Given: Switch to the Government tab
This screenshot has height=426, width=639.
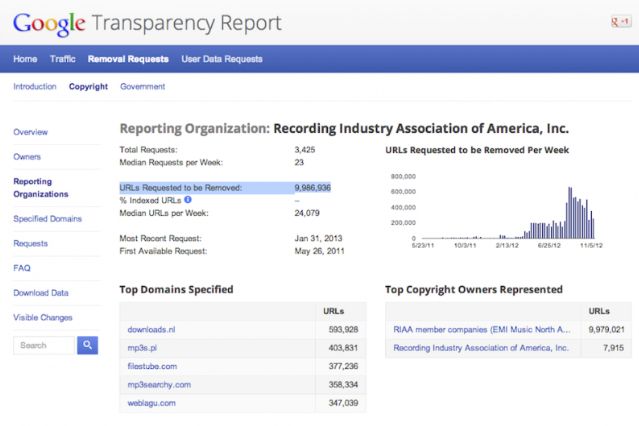Looking at the screenshot, I should pos(143,86).
